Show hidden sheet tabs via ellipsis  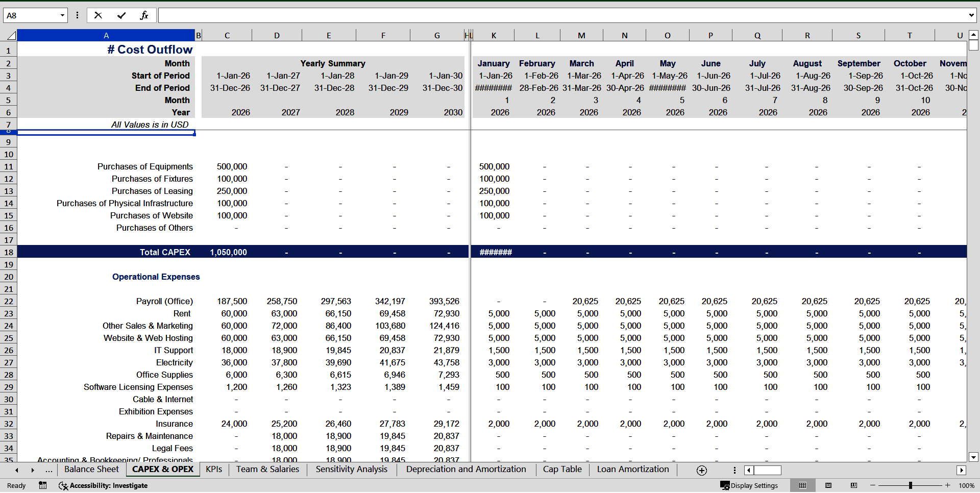[49, 470]
